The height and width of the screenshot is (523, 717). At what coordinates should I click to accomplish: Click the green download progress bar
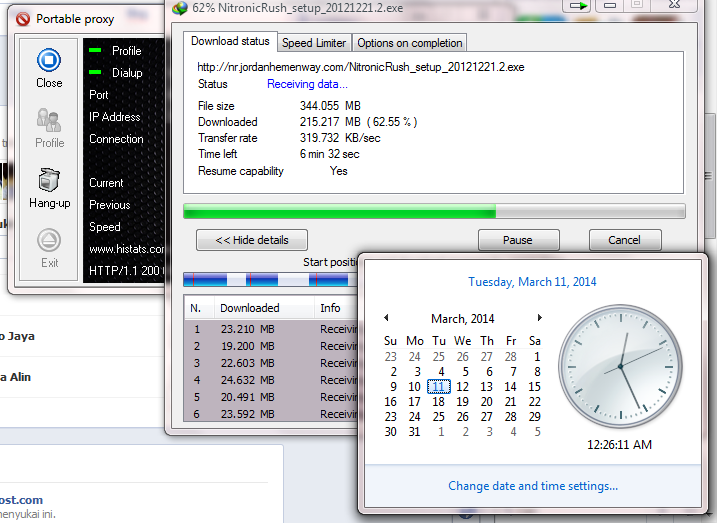pyautogui.click(x=434, y=211)
